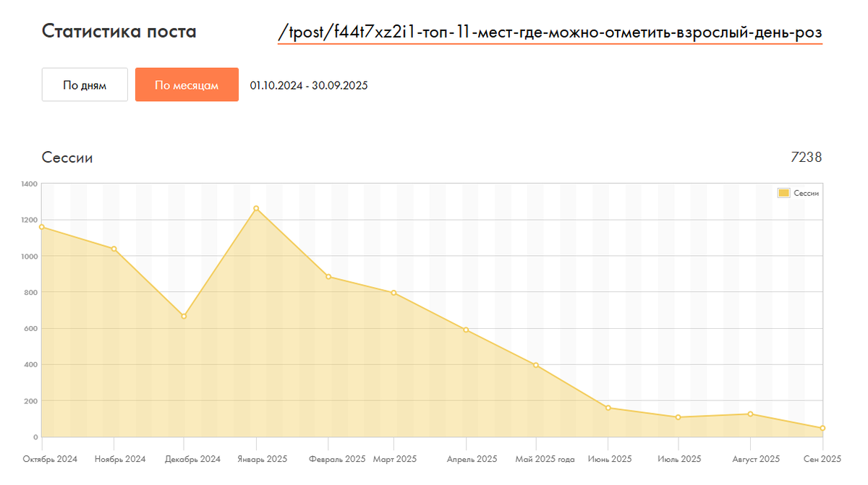Click the Сессии legend label
Screen dimensions: 868x485
click(x=806, y=193)
